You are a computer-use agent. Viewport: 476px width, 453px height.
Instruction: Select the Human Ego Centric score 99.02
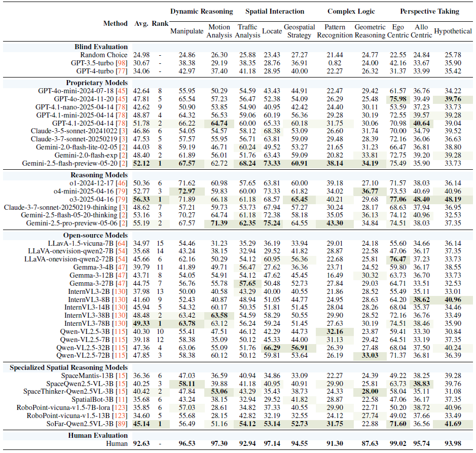[398, 443]
